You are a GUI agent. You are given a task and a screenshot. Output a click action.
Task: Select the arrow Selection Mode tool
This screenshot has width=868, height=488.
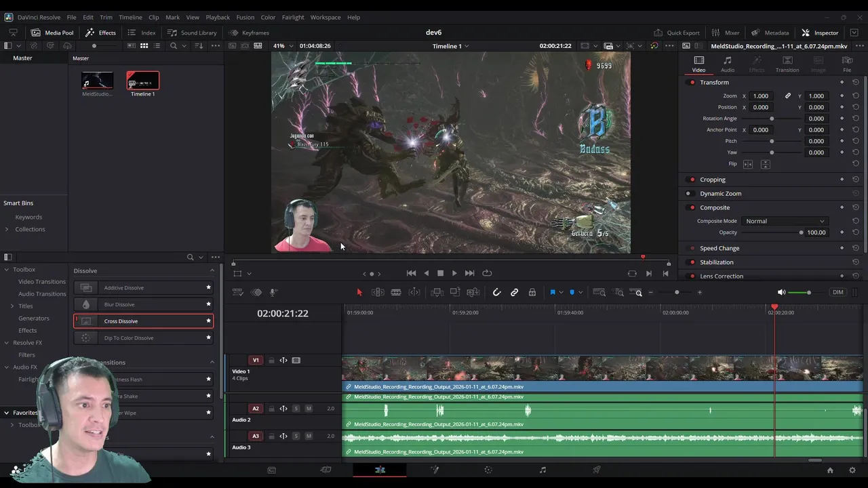click(359, 292)
